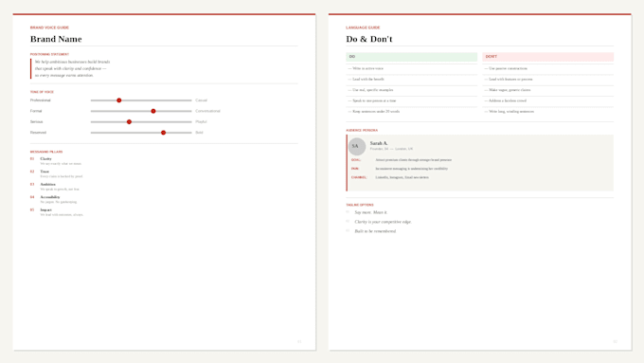The width and height of the screenshot is (644, 363).
Task: Click the 'TAGLINE OPTIONS' section label
Action: 360,205
